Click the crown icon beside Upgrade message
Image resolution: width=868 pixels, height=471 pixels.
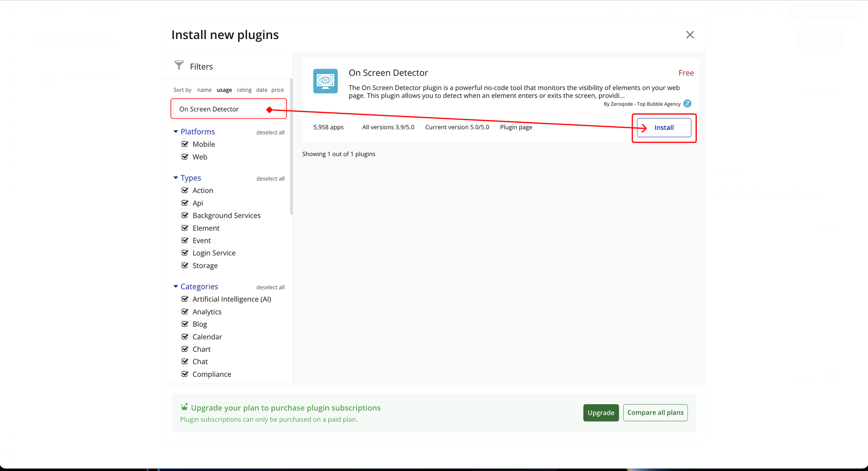tap(184, 407)
